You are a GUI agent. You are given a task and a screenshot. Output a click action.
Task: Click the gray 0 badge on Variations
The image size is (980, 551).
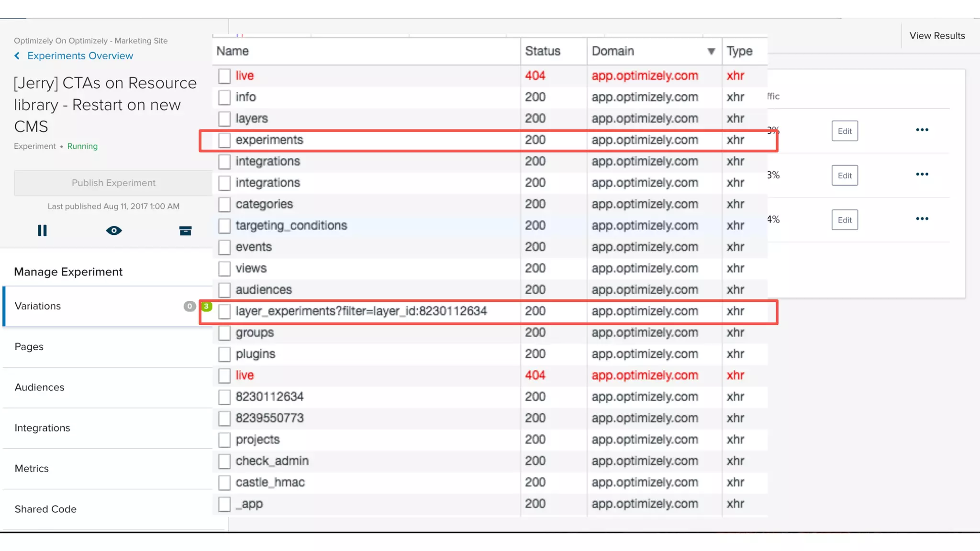click(x=189, y=306)
